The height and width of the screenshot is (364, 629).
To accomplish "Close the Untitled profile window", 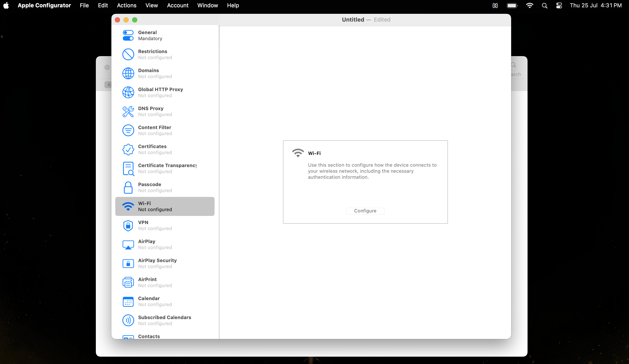I will [x=117, y=20].
